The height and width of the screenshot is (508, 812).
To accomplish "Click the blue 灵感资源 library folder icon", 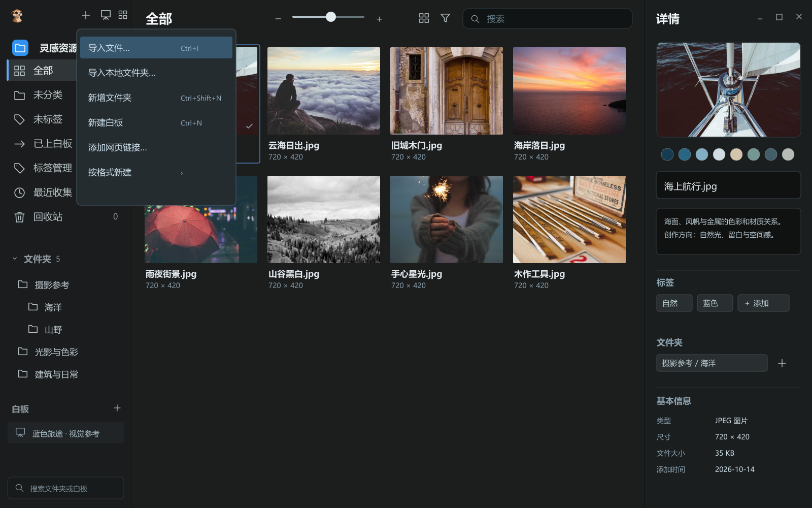I will pyautogui.click(x=20, y=48).
